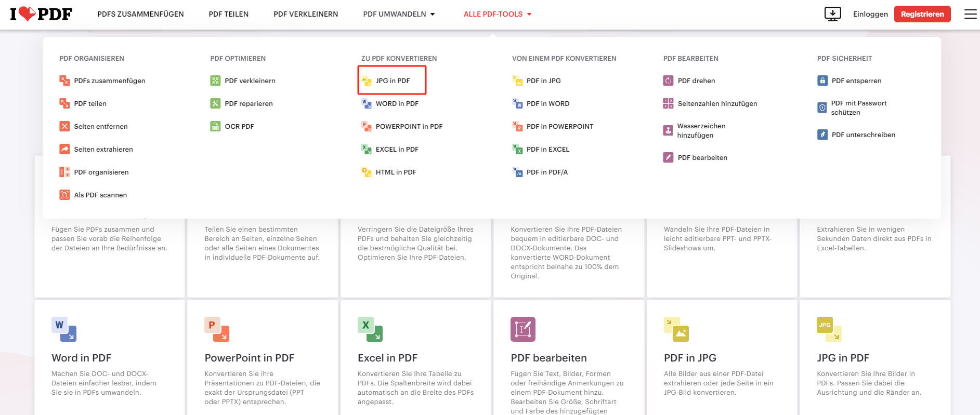980x415 pixels.
Task: Open the PDF bearbeiten tool card
Action: click(x=569, y=358)
